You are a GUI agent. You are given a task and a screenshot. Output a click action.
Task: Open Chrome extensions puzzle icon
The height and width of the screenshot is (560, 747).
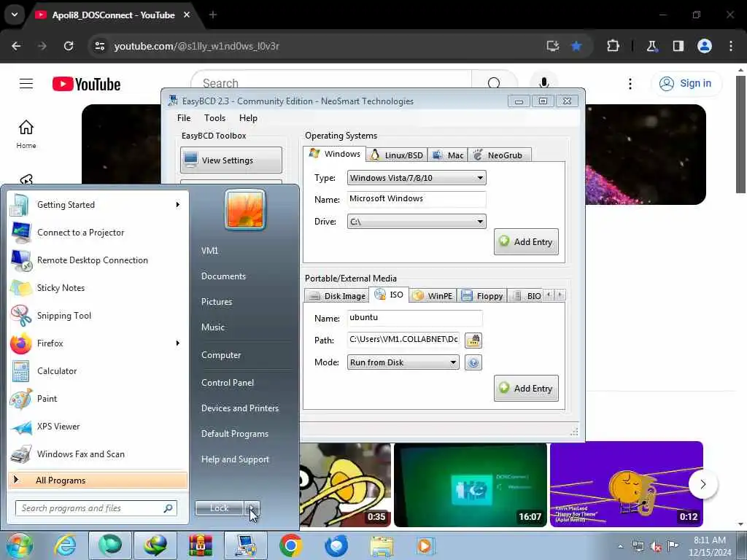point(613,46)
